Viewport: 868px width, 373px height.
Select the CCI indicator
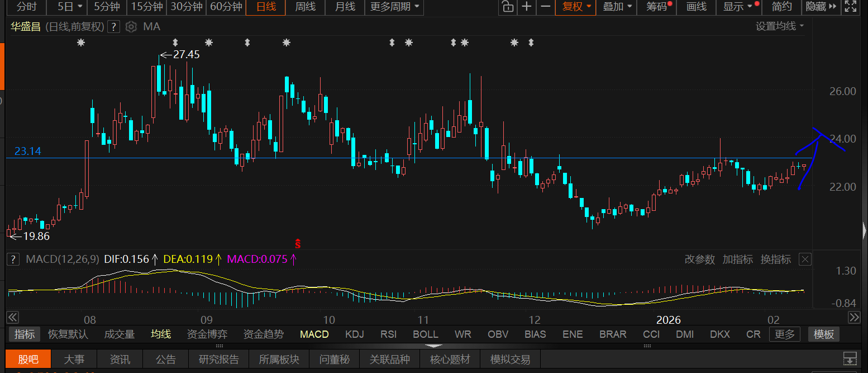[x=651, y=334]
